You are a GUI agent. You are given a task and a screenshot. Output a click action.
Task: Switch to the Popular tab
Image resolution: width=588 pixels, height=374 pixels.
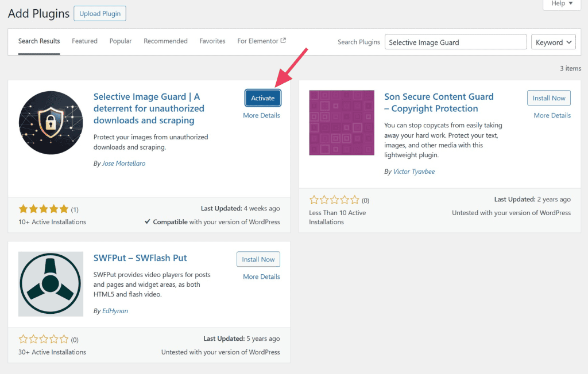coord(121,41)
